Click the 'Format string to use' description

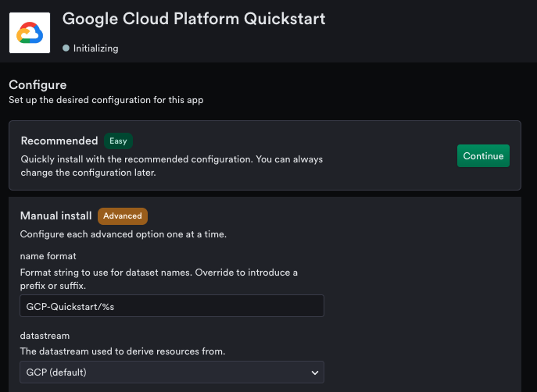click(x=159, y=279)
